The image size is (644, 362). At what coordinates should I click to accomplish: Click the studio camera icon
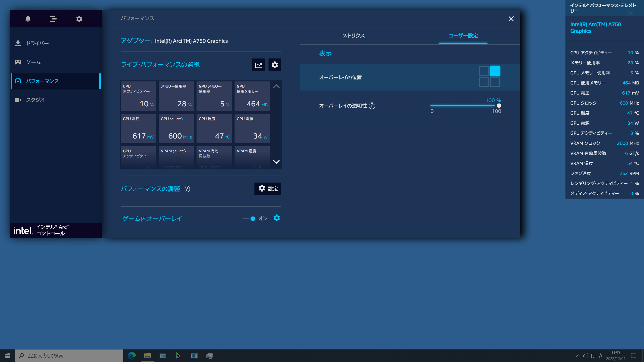pyautogui.click(x=18, y=100)
